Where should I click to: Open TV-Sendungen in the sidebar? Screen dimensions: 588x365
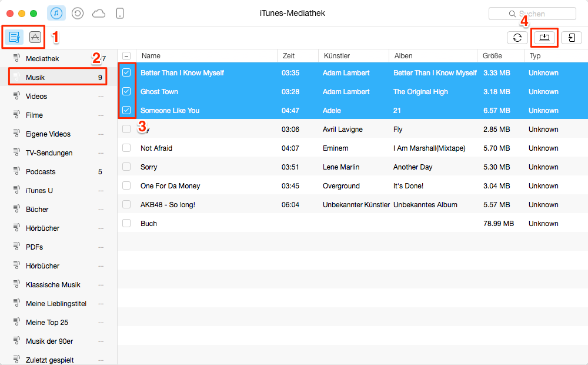pos(58,152)
